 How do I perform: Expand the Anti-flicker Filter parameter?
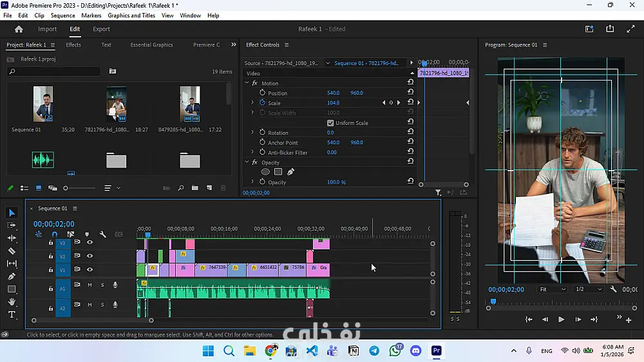click(x=252, y=152)
